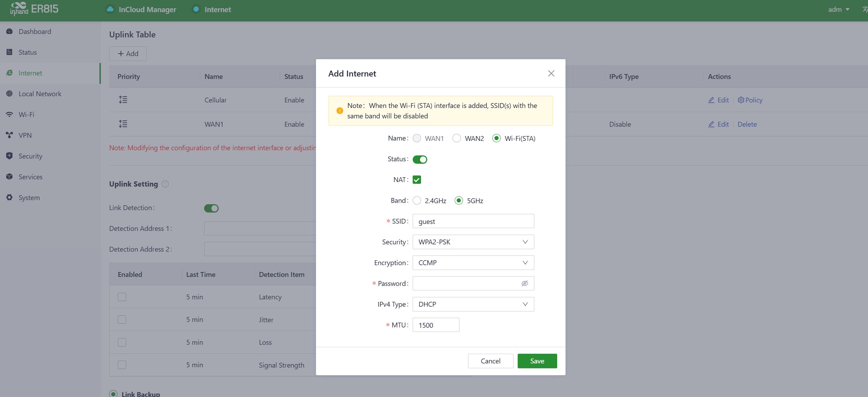Click the Uplink Setting info icon
The height and width of the screenshot is (397, 868).
click(165, 184)
